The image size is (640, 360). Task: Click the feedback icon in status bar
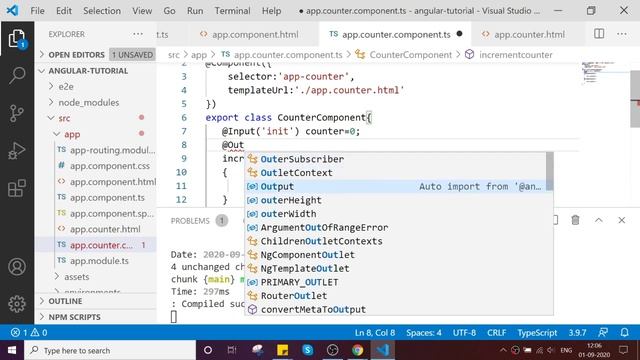(603, 333)
